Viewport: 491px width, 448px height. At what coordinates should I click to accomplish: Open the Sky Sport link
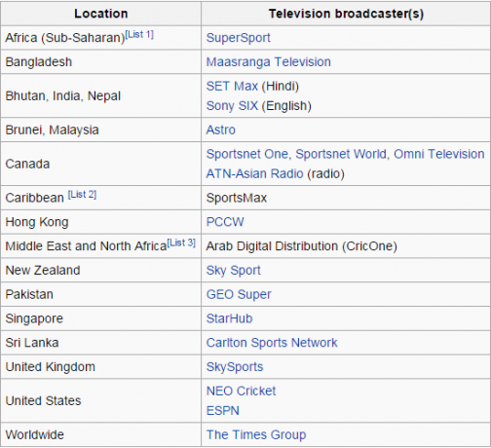pyautogui.click(x=233, y=271)
